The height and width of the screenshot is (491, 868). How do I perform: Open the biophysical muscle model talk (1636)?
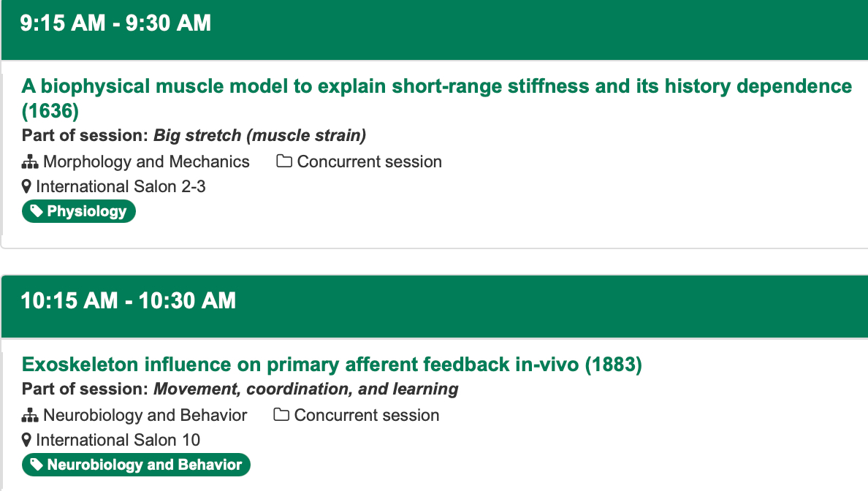point(436,86)
